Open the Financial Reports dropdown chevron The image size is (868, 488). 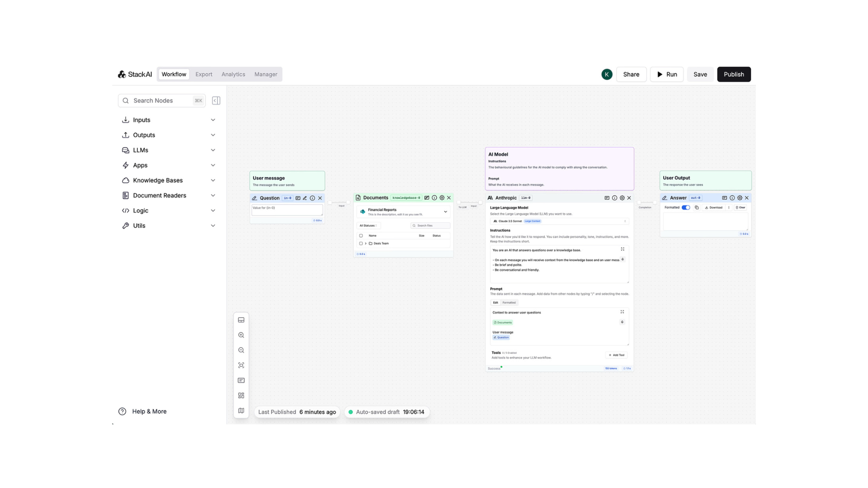tap(445, 211)
